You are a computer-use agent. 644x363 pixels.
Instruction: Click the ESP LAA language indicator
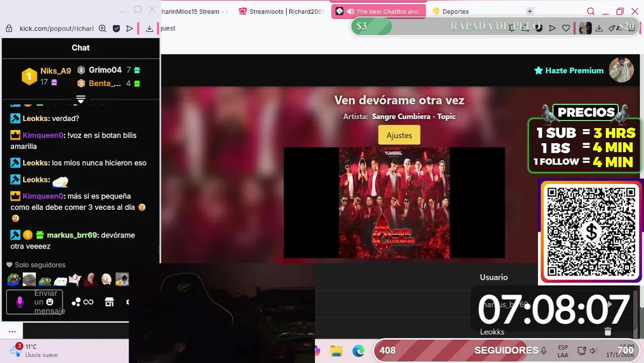point(563,351)
